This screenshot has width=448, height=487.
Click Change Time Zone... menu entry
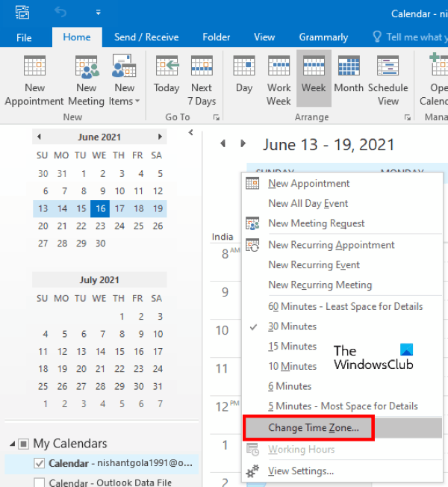[x=342, y=428]
